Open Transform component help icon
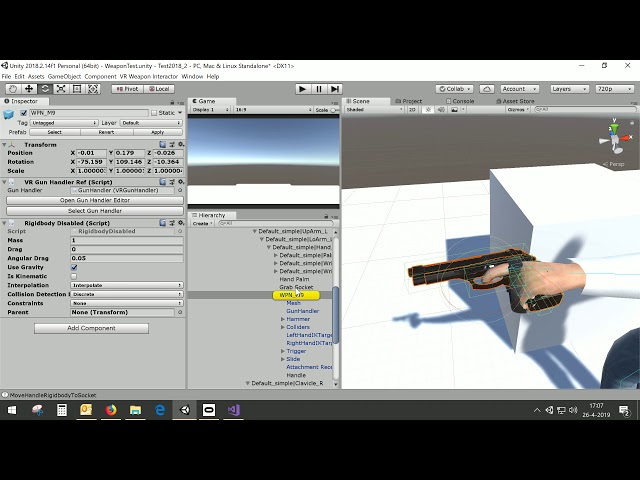Screen dimensions: 640x480 pos(162,144)
